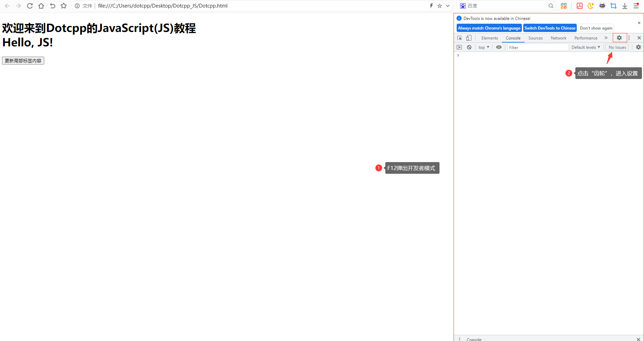Toggle the live expression eye icon
This screenshot has width=644, height=341.
(x=499, y=47)
